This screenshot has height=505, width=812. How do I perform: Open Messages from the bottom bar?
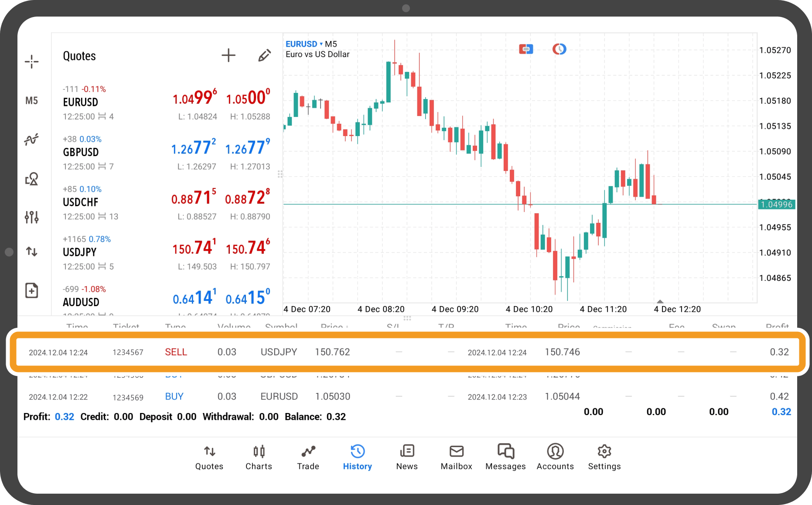[505, 457]
